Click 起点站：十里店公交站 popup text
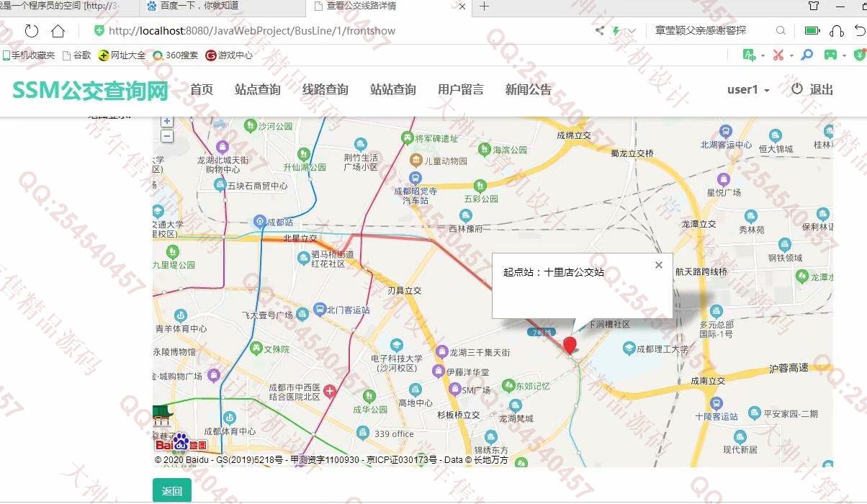The height and width of the screenshot is (504, 867). 554,273
